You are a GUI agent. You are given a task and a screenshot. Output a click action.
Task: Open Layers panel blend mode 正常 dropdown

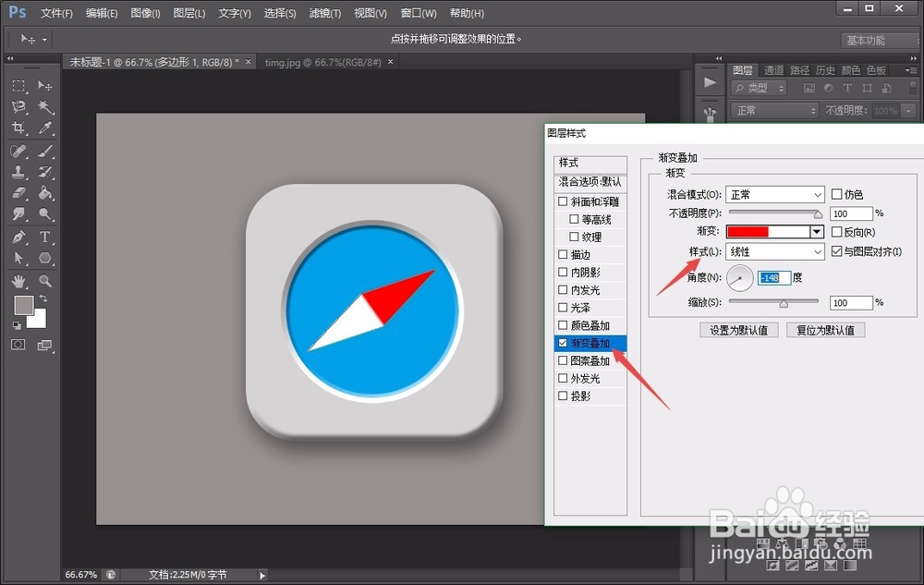click(775, 110)
